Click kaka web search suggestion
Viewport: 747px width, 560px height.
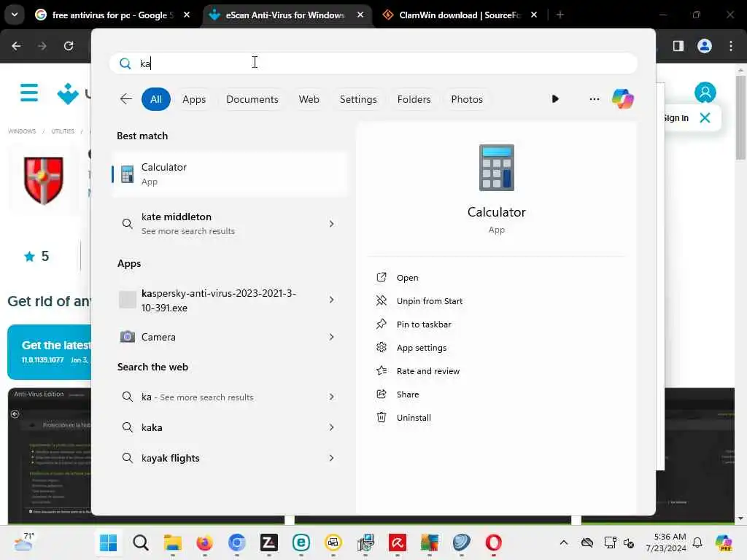230,427
